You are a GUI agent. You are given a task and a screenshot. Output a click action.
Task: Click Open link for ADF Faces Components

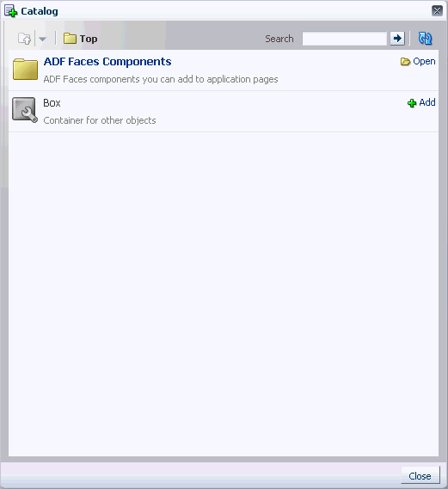418,61
